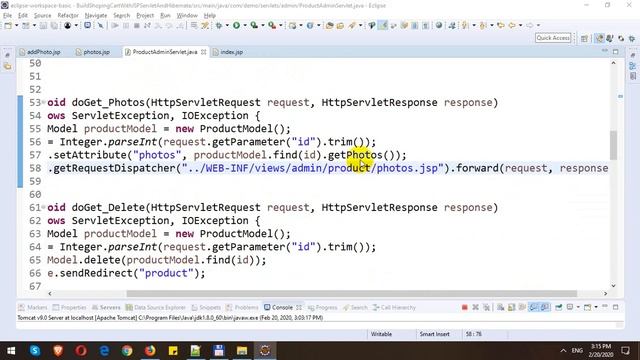The width and height of the screenshot is (640, 360).
Task: Click the New file toolbar icon
Action: (8, 25)
